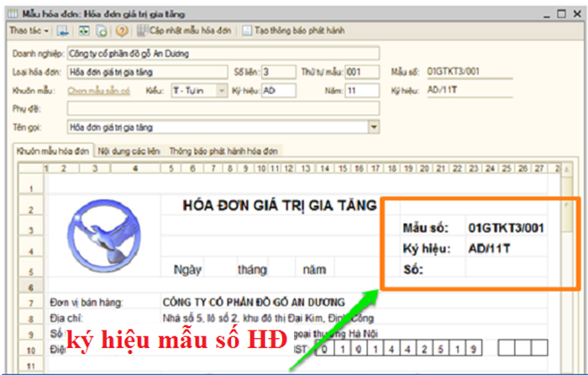Viewport: 588px width, 375px height.
Task: Click the tháng cell in template
Action: [x=252, y=270]
